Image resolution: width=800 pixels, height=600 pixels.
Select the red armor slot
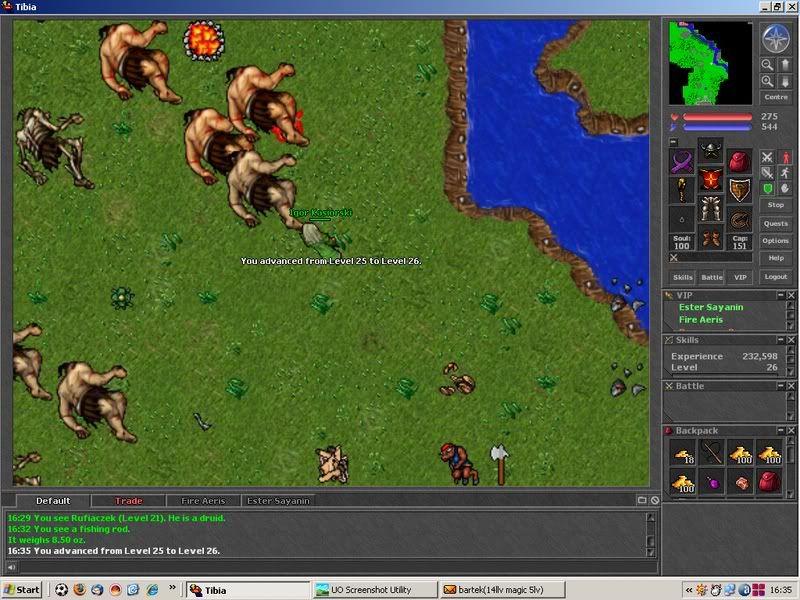click(x=710, y=179)
